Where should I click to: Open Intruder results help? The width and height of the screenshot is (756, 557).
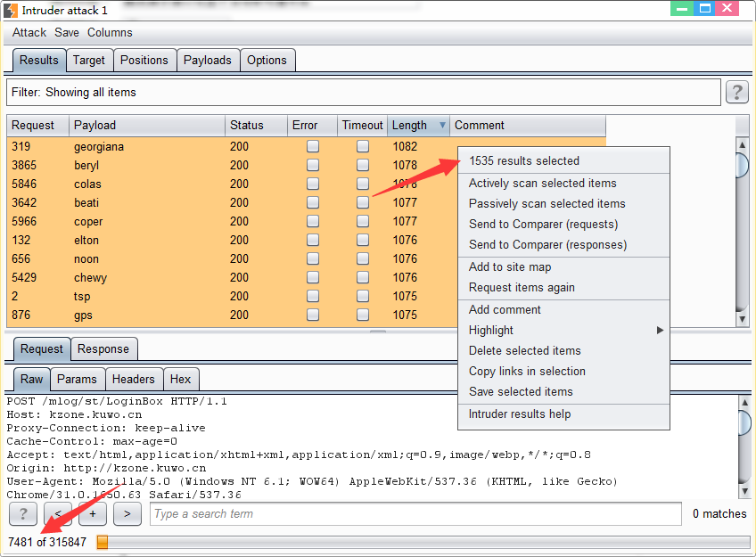[x=563, y=414]
